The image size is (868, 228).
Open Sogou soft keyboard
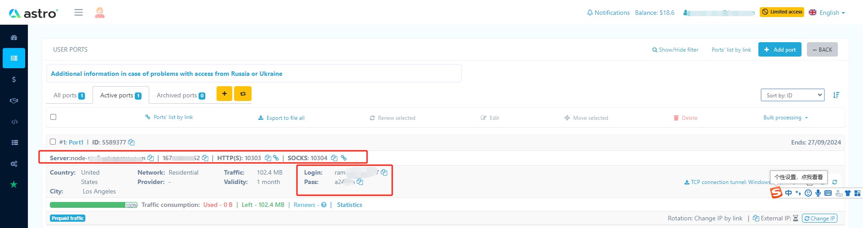(828, 193)
